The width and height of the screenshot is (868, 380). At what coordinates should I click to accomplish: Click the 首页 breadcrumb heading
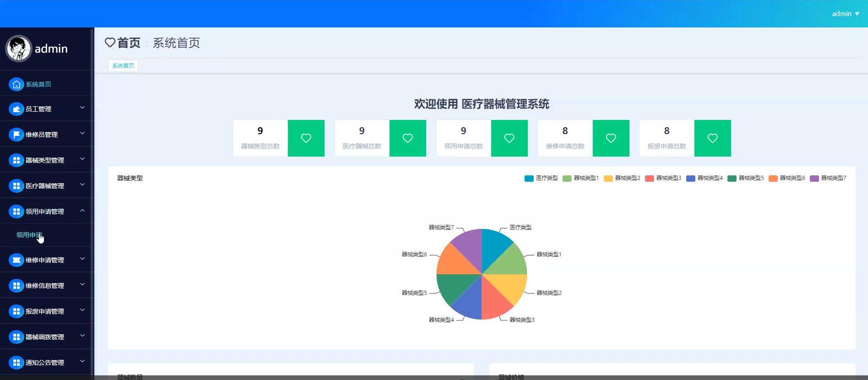(129, 43)
